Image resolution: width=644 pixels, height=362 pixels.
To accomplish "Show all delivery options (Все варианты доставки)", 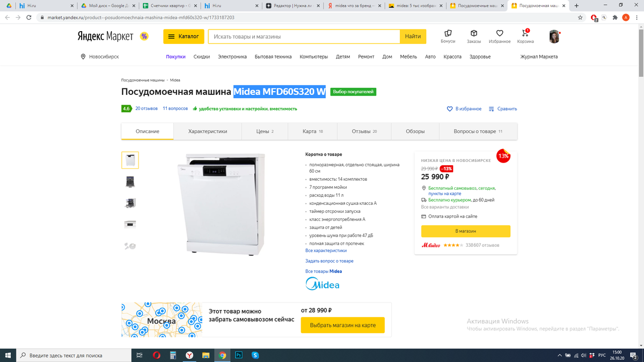I will coord(445,207).
